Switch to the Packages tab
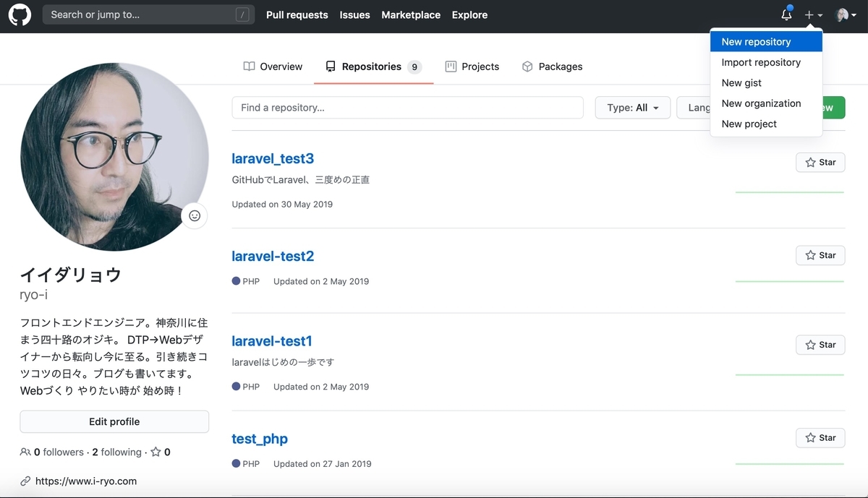The image size is (868, 498). (552, 66)
